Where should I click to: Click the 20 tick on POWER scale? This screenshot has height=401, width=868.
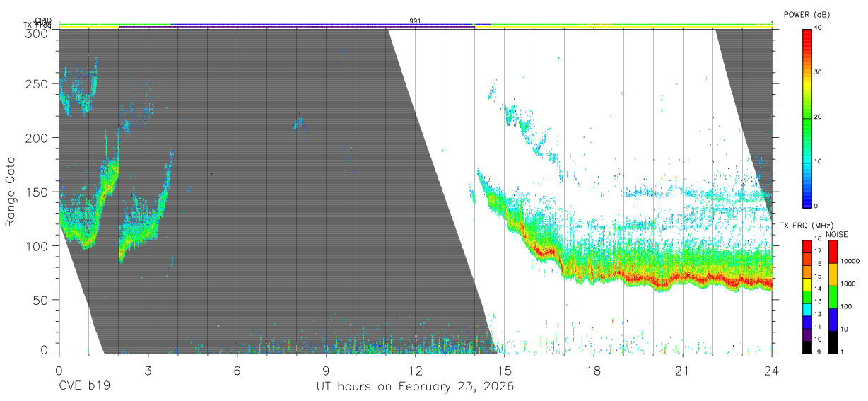click(818, 117)
